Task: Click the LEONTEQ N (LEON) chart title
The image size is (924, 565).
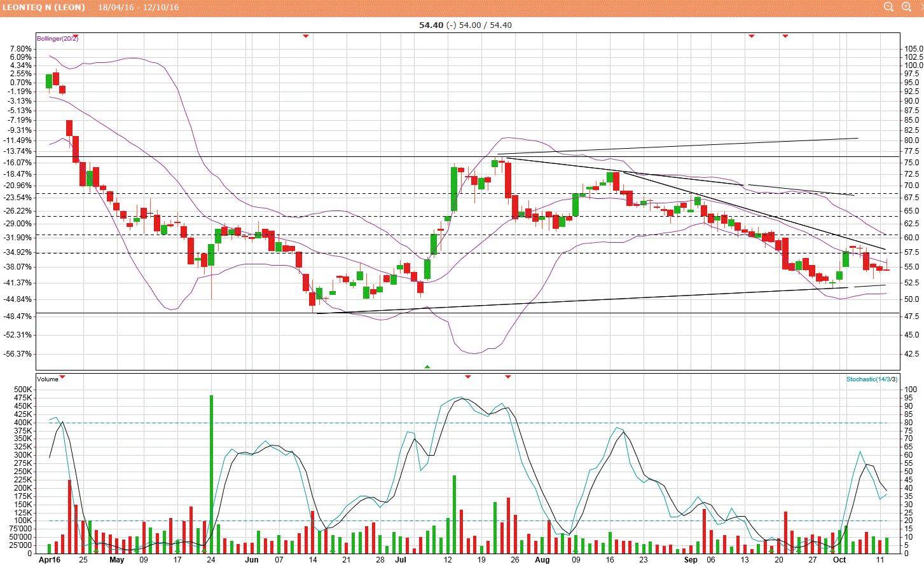Action: (44, 8)
